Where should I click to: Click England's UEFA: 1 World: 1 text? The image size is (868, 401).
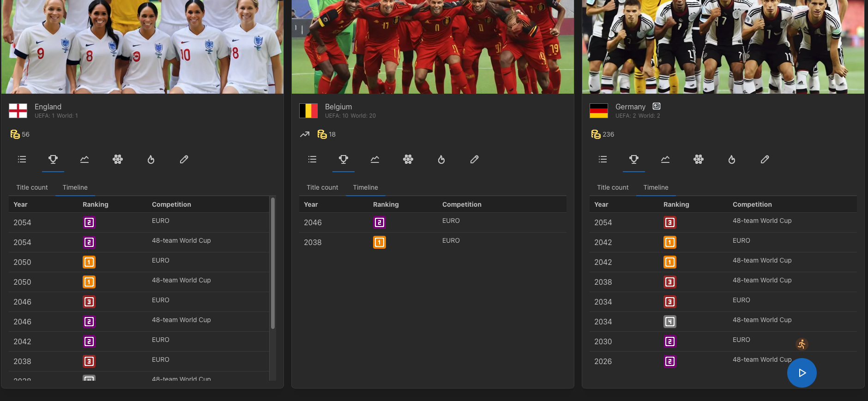click(x=56, y=116)
